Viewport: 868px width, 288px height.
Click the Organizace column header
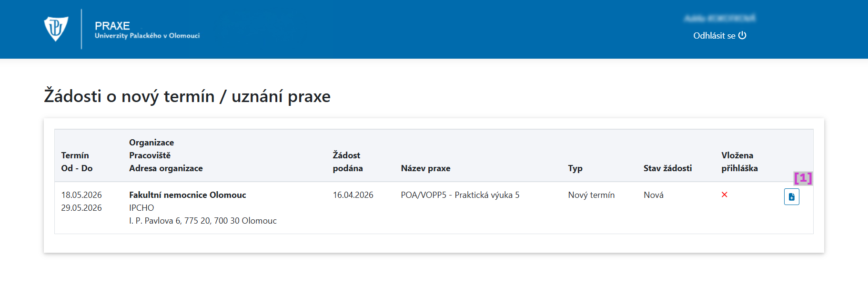click(151, 143)
